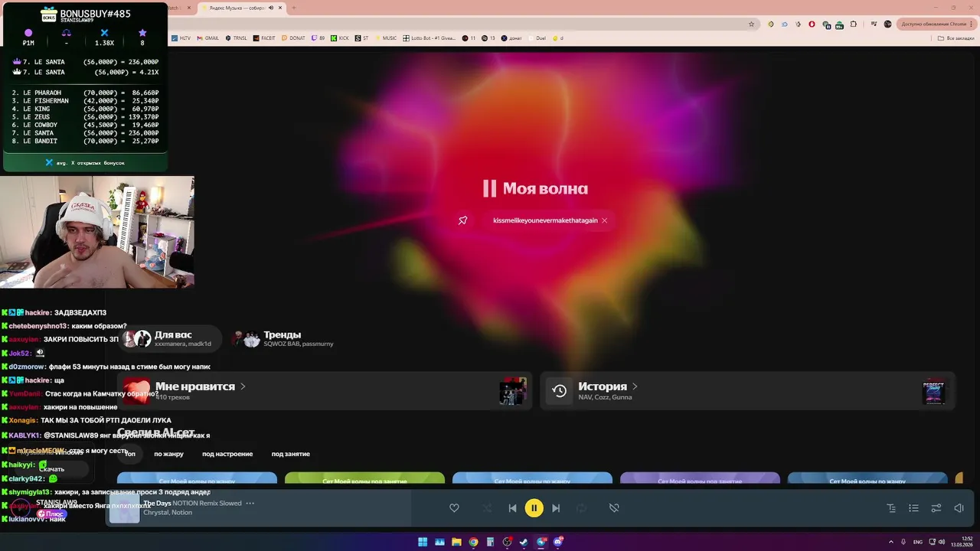The width and height of the screenshot is (980, 551).
Task: Click the first 'Сет Моей волны' blue card
Action: (197, 478)
